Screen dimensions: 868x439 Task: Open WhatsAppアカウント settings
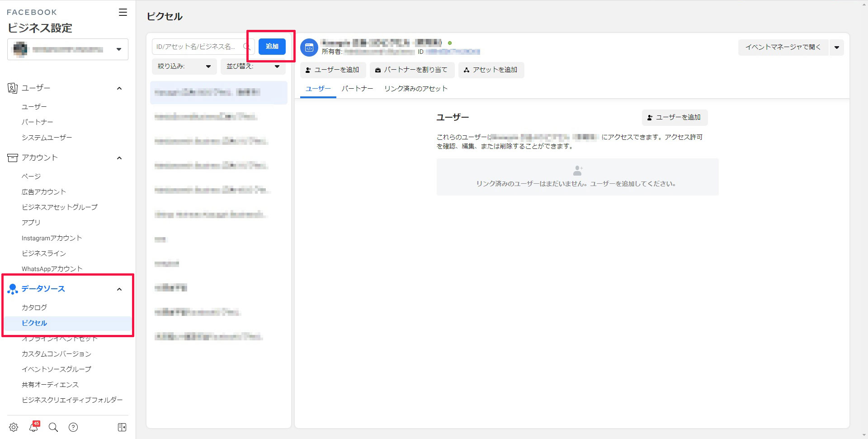tap(52, 269)
